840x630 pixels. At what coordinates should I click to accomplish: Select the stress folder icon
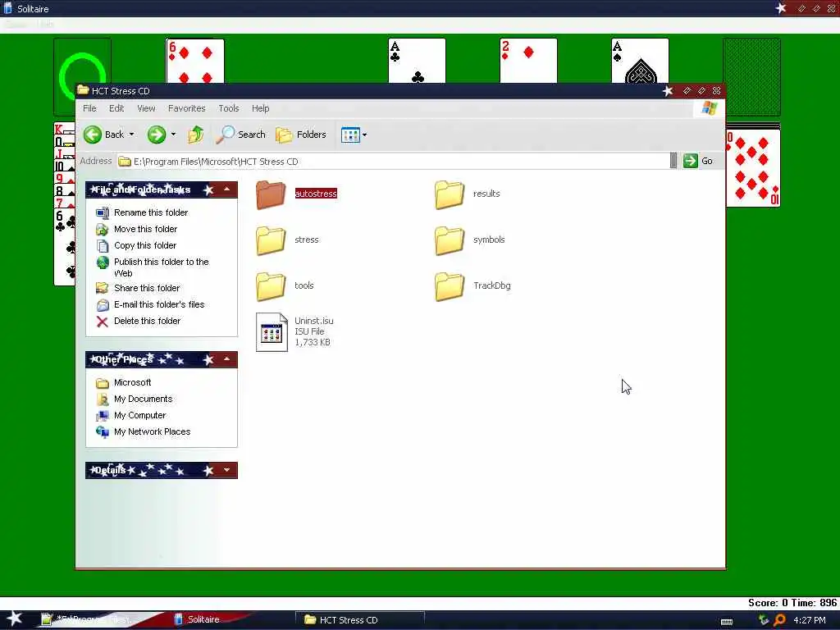[x=271, y=240]
